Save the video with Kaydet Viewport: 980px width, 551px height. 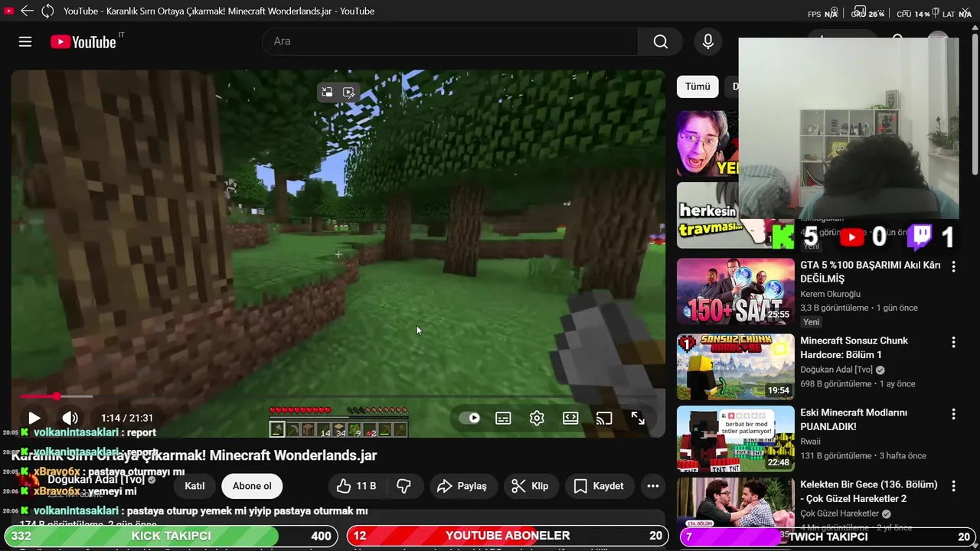[x=599, y=486]
